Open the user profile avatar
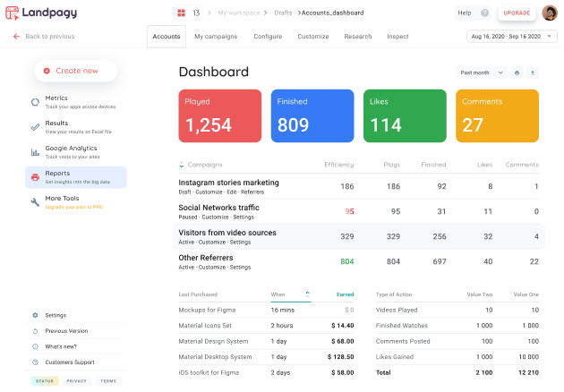Screen dimensions: 564x392 (x=550, y=13)
